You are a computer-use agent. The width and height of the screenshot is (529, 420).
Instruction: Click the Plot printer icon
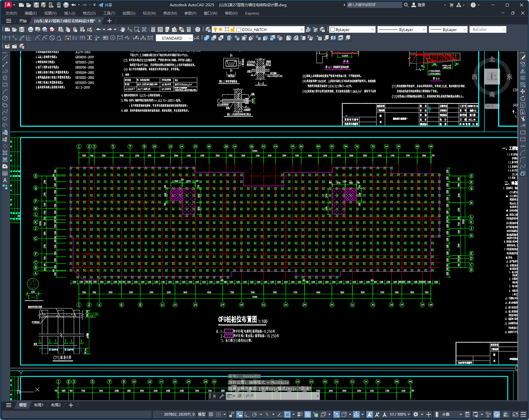coord(30,29)
